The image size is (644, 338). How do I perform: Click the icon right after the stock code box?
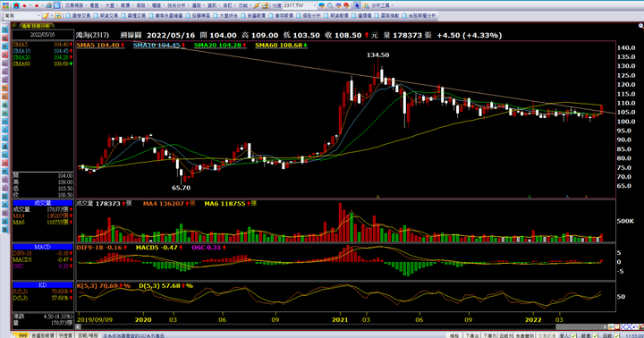[322, 5]
